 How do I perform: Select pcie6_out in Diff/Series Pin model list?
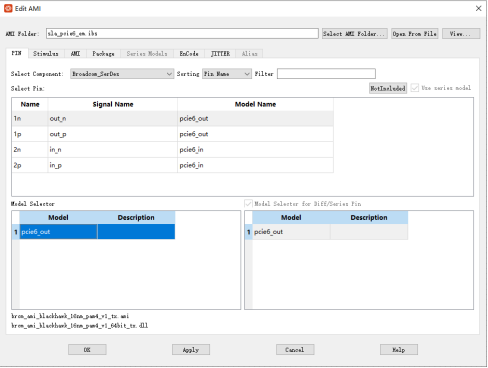(x=291, y=232)
